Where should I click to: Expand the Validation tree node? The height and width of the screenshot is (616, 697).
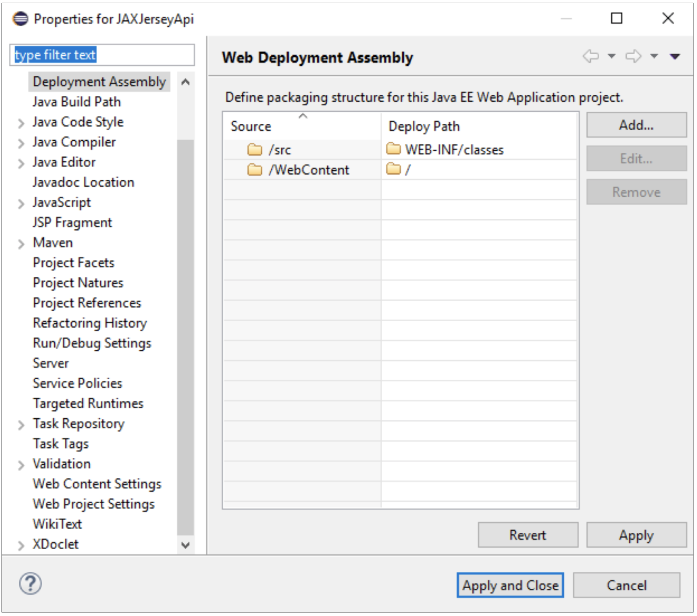(x=21, y=465)
